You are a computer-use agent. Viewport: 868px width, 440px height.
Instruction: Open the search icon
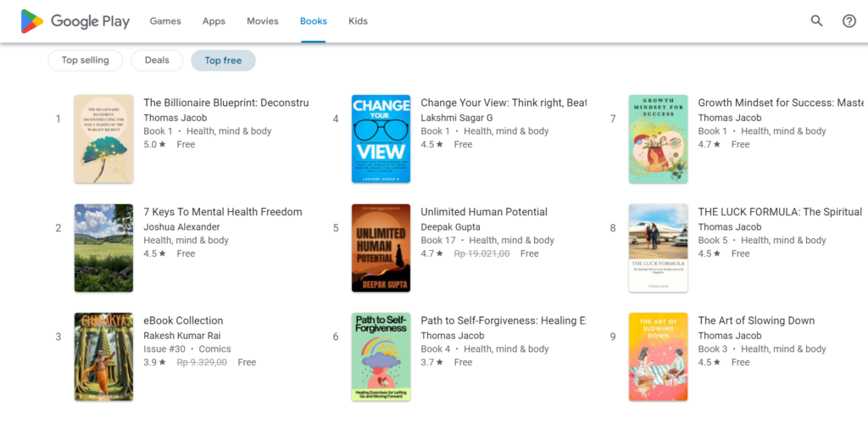point(816,21)
